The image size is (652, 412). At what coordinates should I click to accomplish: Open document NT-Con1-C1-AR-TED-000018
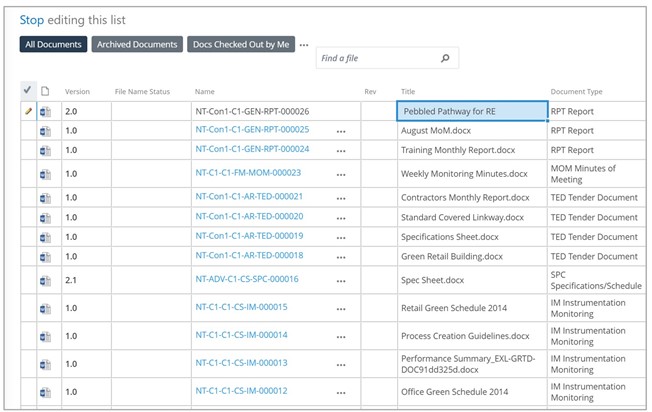(x=249, y=255)
